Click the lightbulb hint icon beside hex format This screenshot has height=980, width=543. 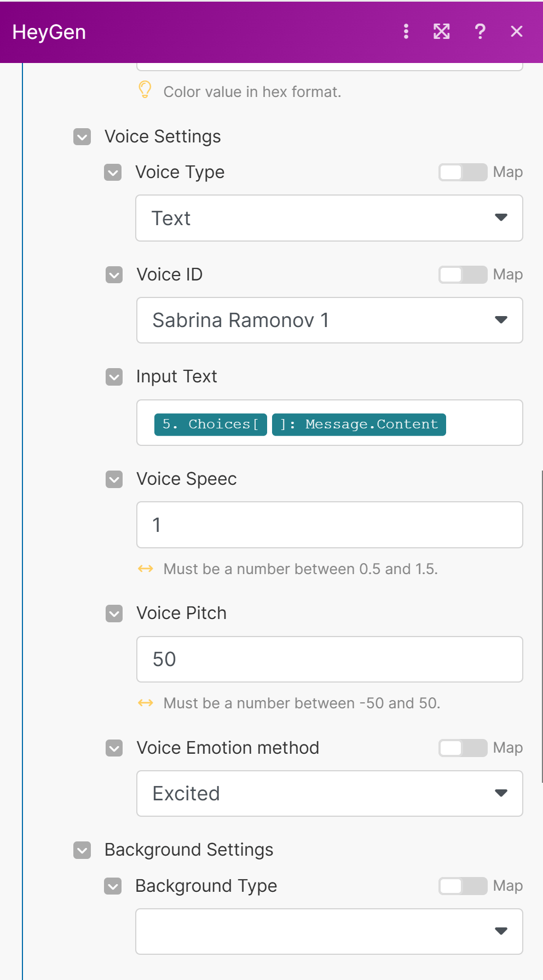tap(145, 90)
